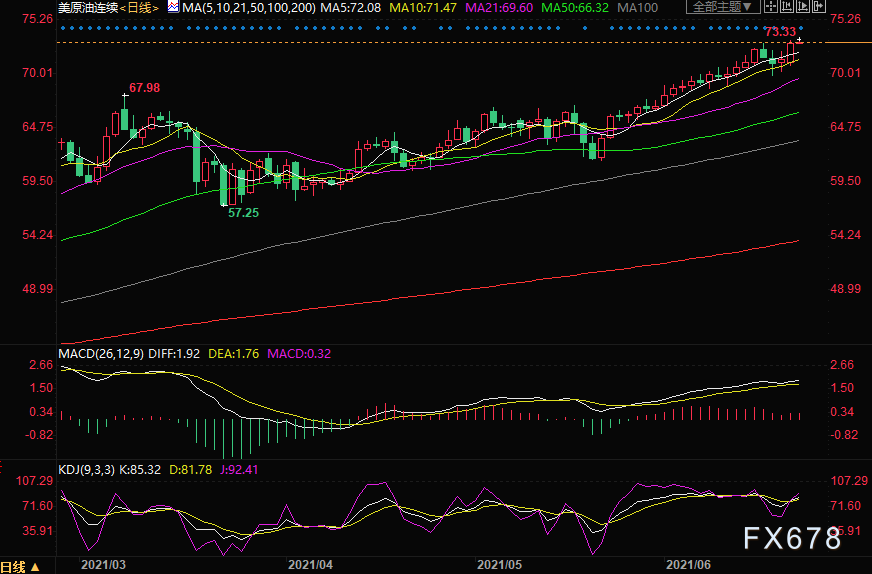Open the 全部主题 dropdown

pyautogui.click(x=723, y=7)
